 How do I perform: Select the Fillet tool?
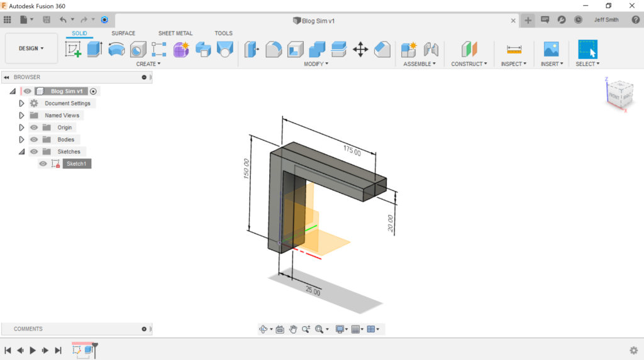pyautogui.click(x=274, y=49)
